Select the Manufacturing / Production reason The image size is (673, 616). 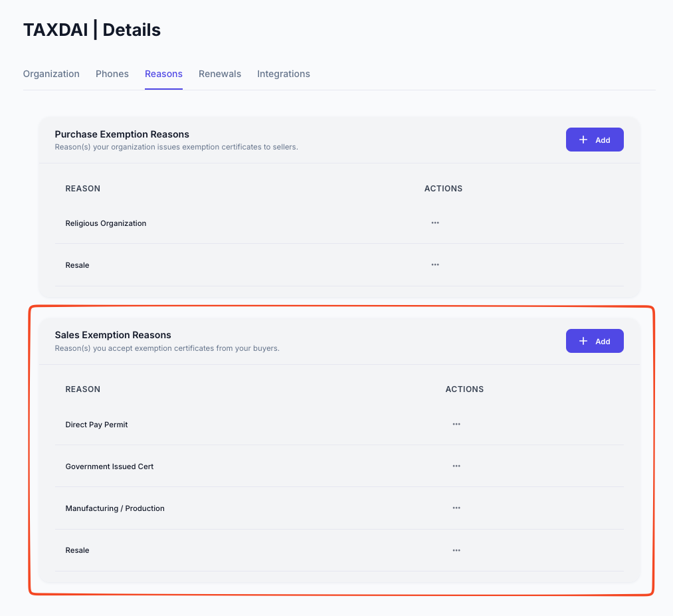click(115, 508)
